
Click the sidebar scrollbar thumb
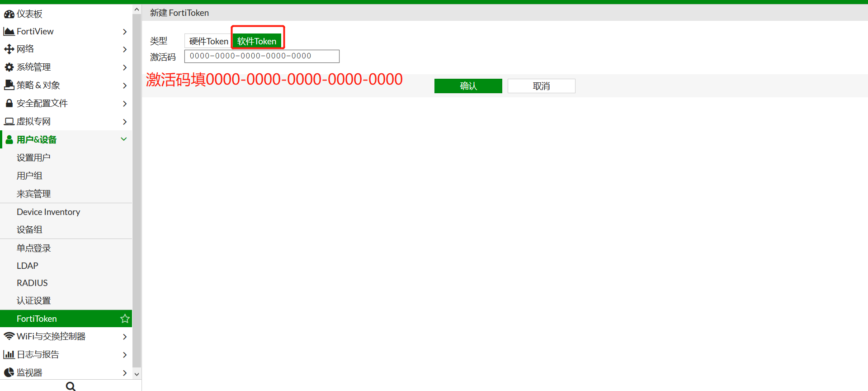pos(137,191)
